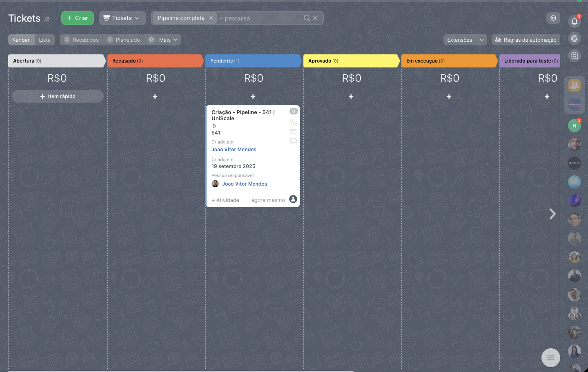
Task: Click the green Criar button
Action: point(78,18)
